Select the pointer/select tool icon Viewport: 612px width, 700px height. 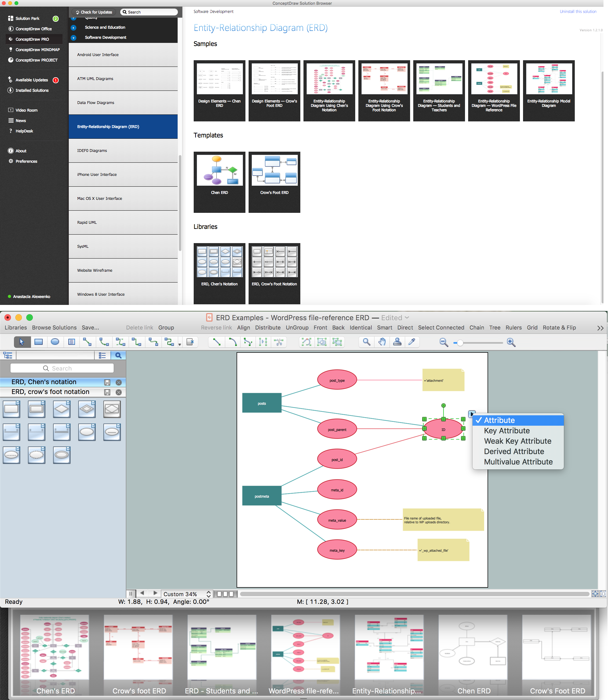(x=22, y=342)
